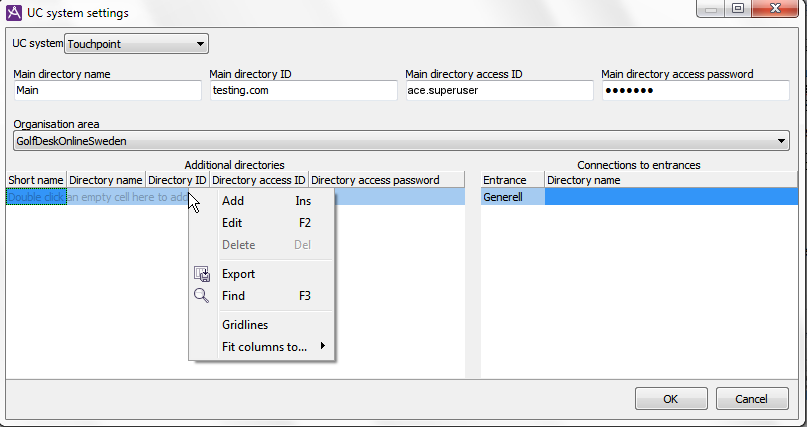Click the Entrance column header
Screen dimensions: 807x427
512,180
